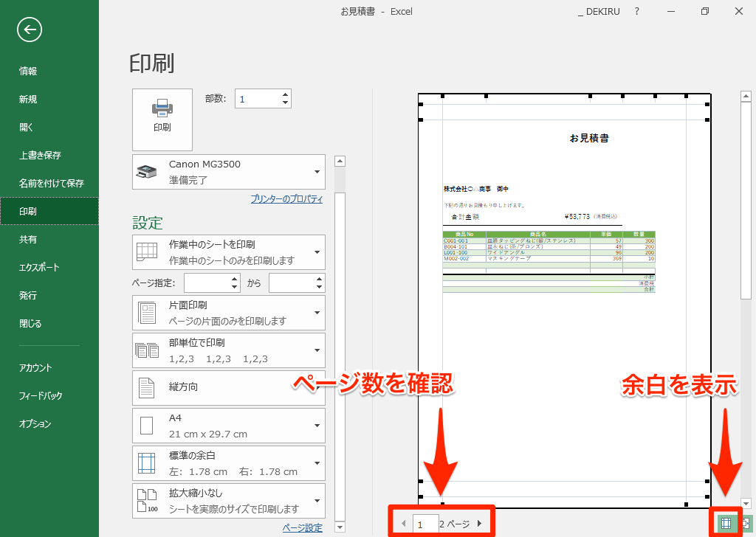Click the help question mark icon
Viewport: 756px width, 537px height.
tap(637, 12)
